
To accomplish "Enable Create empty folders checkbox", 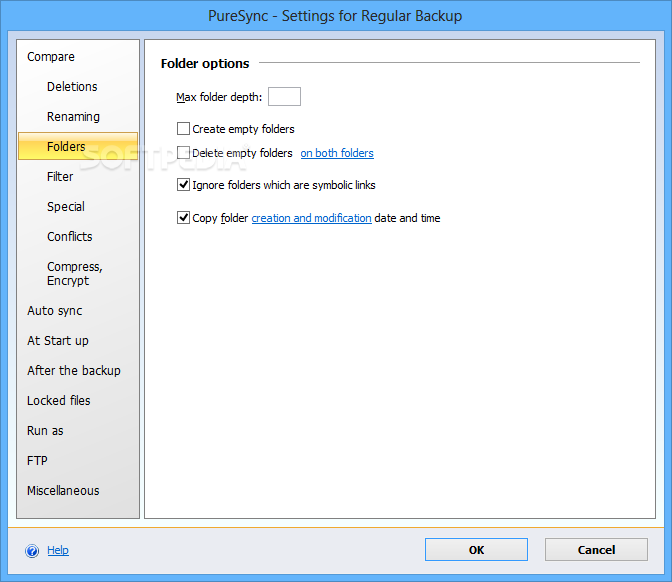I will pos(183,129).
